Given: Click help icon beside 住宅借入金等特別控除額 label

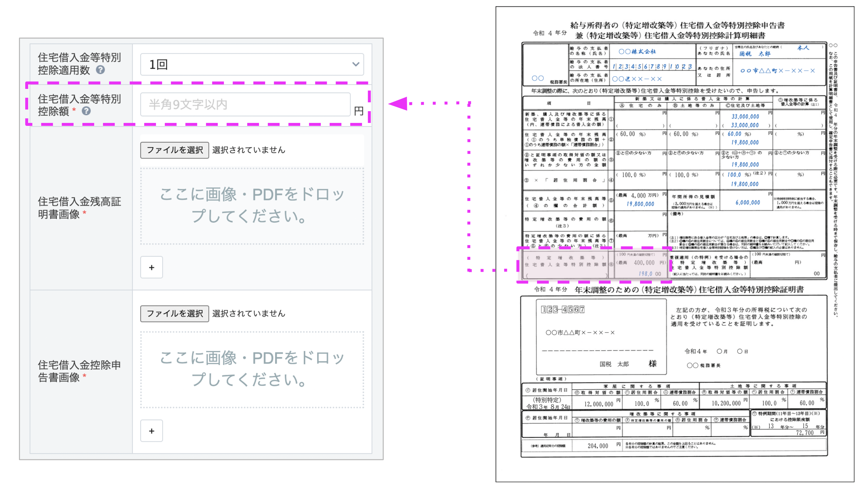Looking at the screenshot, I should coord(86,111).
